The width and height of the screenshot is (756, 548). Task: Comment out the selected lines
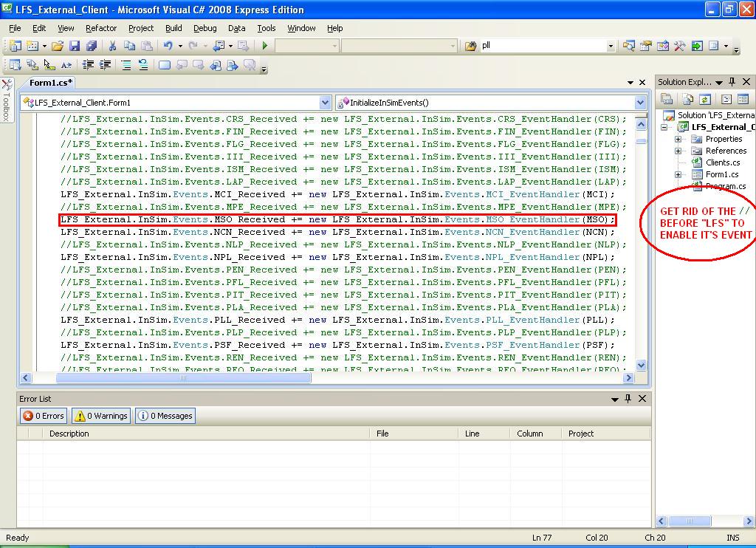tap(126, 65)
